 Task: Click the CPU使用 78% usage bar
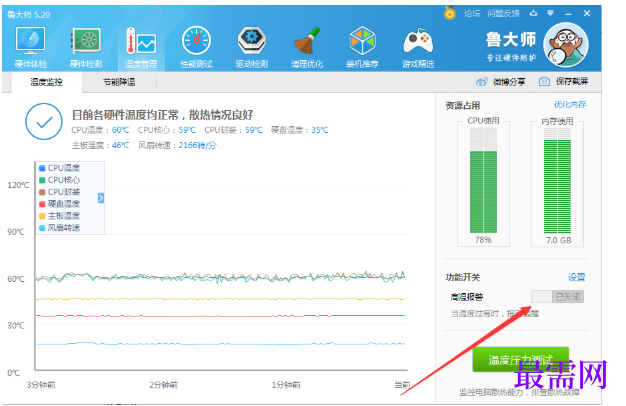[x=483, y=180]
